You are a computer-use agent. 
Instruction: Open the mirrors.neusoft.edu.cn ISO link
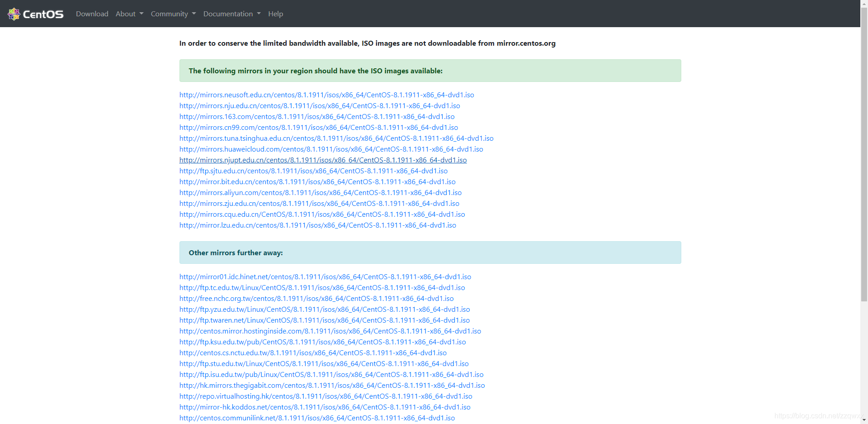coord(326,95)
